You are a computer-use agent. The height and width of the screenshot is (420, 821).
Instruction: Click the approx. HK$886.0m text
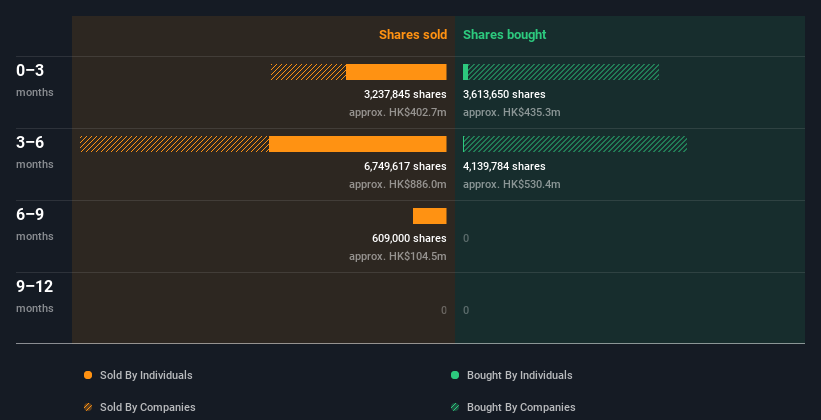click(397, 184)
